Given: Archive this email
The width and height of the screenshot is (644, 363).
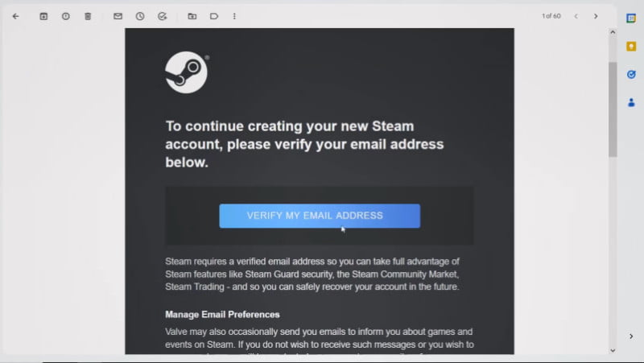Looking at the screenshot, I should [43, 16].
